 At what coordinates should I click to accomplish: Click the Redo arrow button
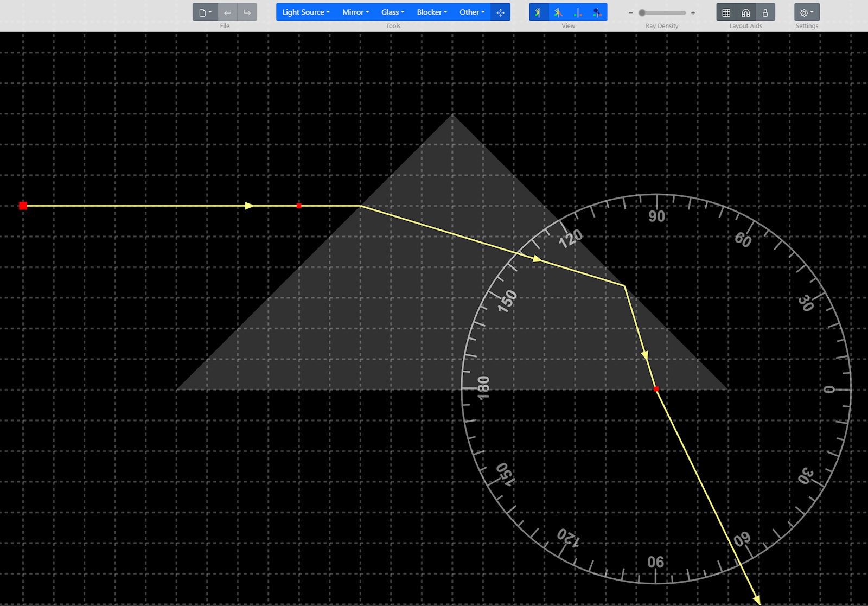(247, 12)
